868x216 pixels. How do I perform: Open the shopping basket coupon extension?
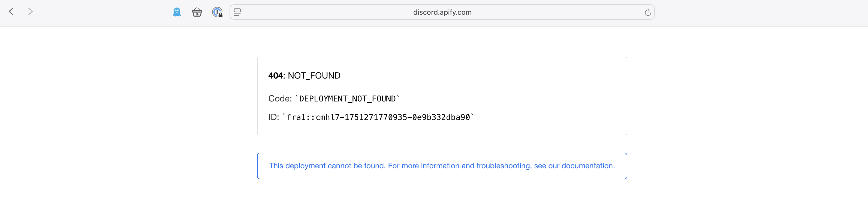tap(197, 13)
